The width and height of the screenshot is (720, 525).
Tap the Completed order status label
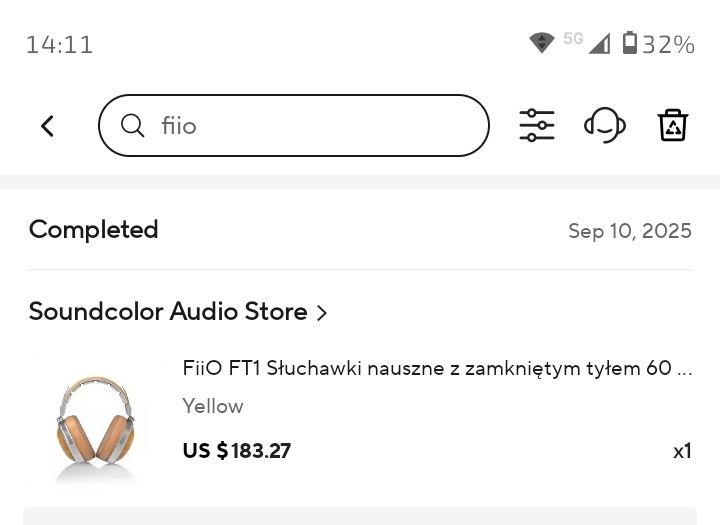click(94, 230)
